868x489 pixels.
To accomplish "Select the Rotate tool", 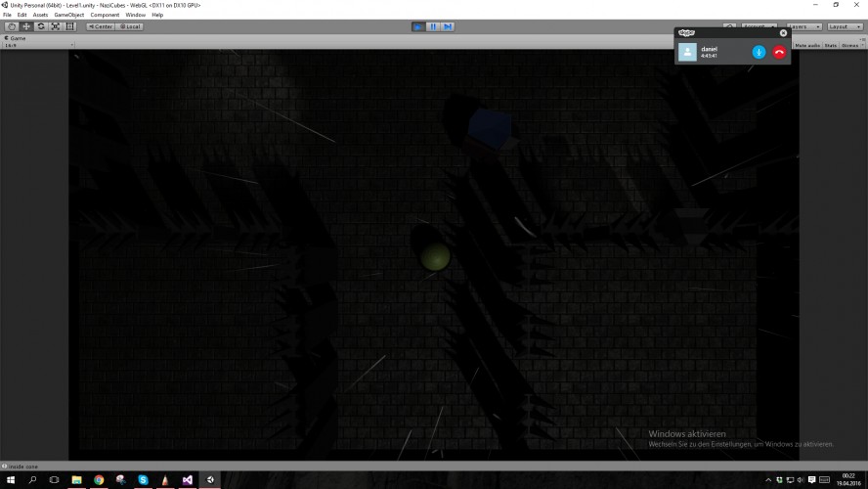I will 40,26.
